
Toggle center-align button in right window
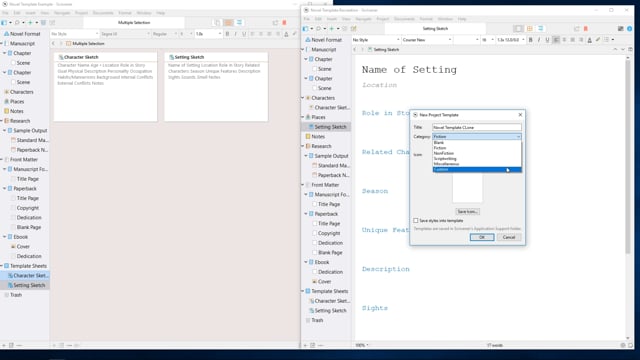tap(564, 40)
